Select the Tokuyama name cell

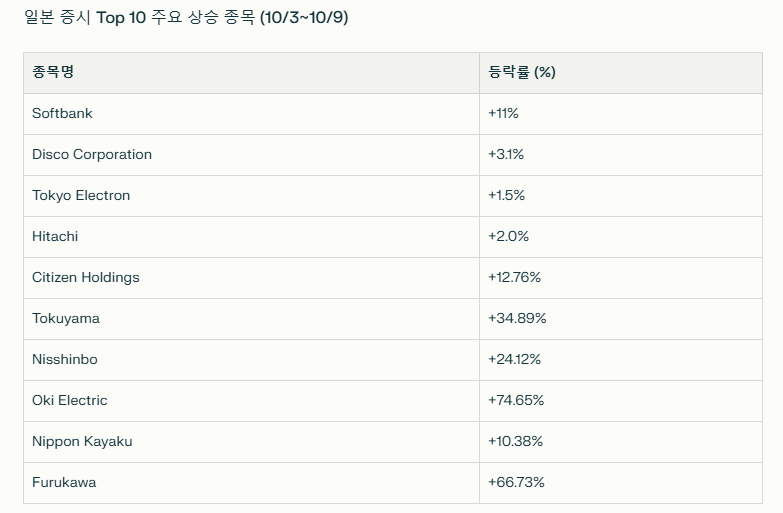pyautogui.click(x=66, y=318)
